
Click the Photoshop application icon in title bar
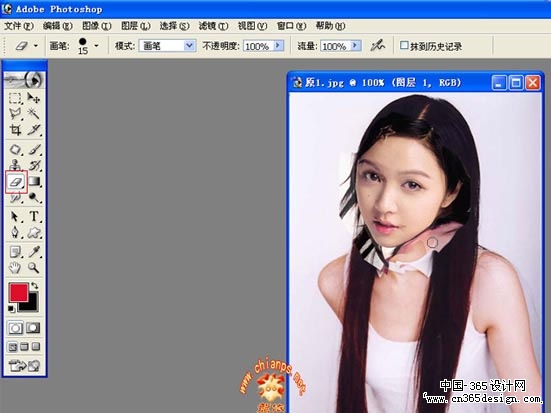(7, 8)
